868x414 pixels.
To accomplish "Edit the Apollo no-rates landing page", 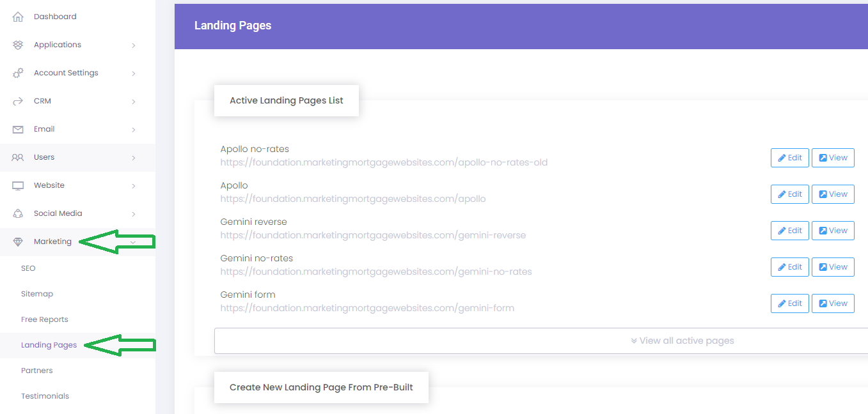I will click(789, 158).
